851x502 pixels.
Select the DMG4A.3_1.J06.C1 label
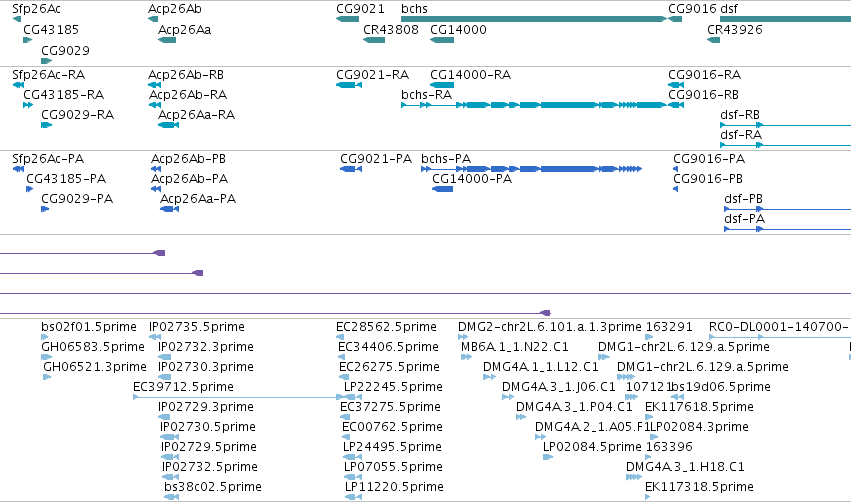(x=559, y=387)
